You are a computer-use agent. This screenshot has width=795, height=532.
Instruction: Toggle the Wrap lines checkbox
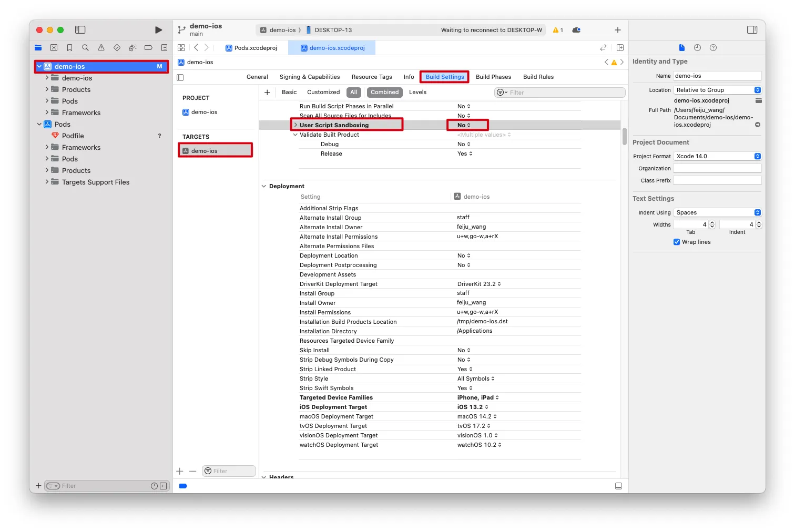pyautogui.click(x=677, y=242)
